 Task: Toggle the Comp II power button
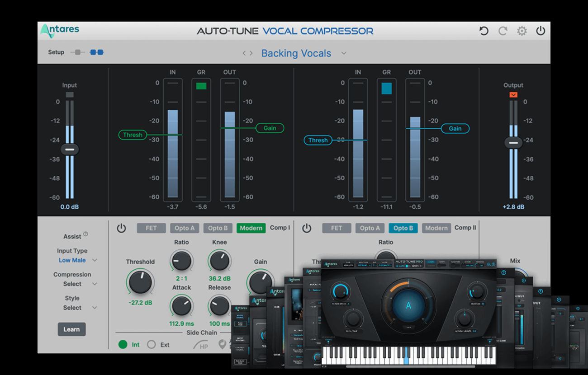click(x=307, y=228)
